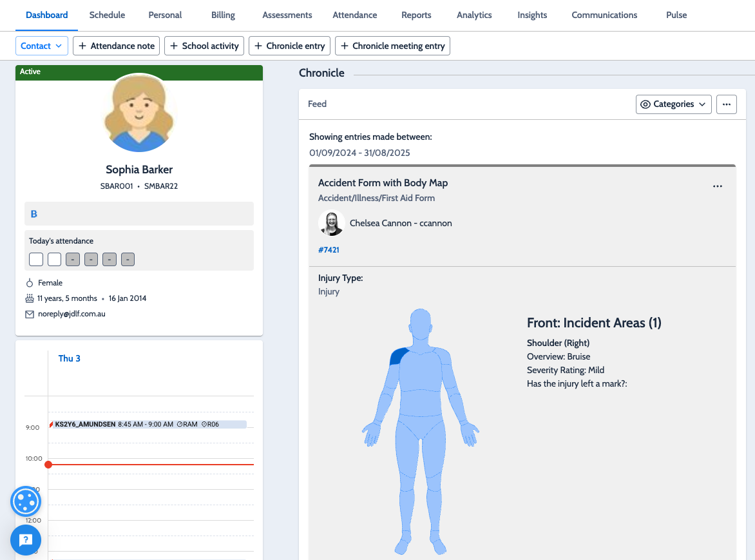Open the KS2Y6_AMUNDSEN calendar event
This screenshot has height=560, width=755.
148,425
